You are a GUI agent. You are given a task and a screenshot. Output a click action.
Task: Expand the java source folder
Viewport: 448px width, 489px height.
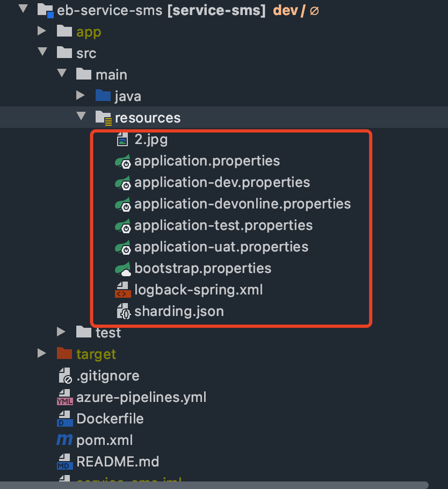[x=81, y=96]
